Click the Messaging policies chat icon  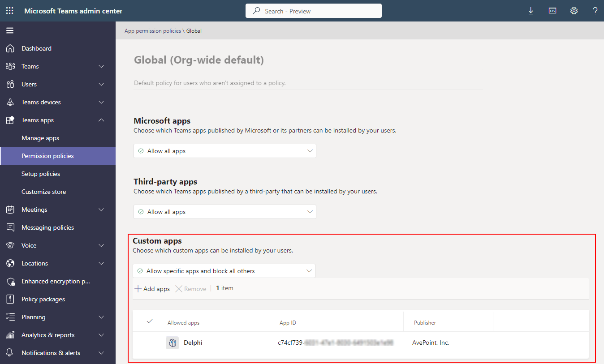pos(10,227)
